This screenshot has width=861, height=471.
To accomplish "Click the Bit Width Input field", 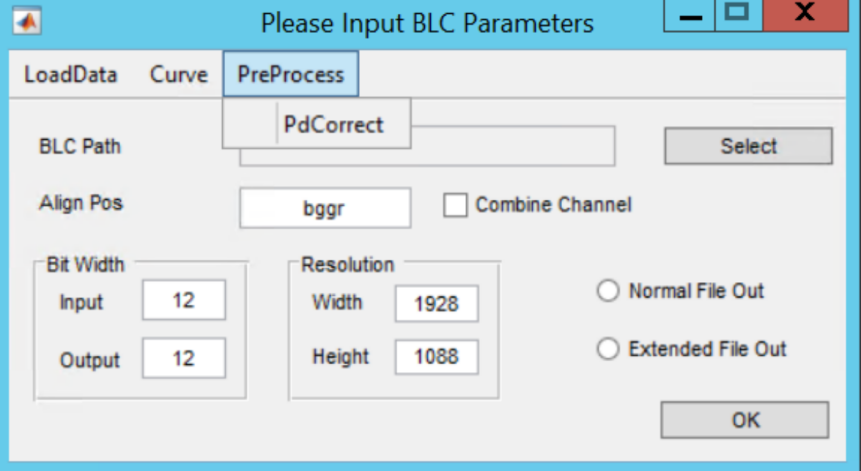I will pyautogui.click(x=184, y=300).
